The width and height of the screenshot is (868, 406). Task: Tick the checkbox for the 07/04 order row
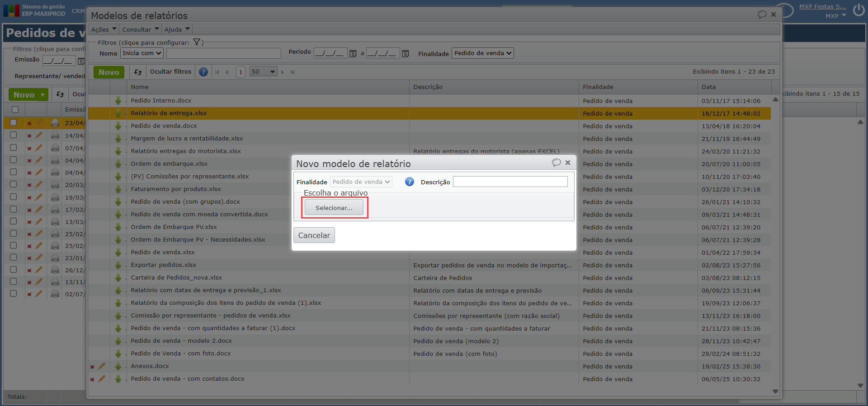[x=14, y=148]
